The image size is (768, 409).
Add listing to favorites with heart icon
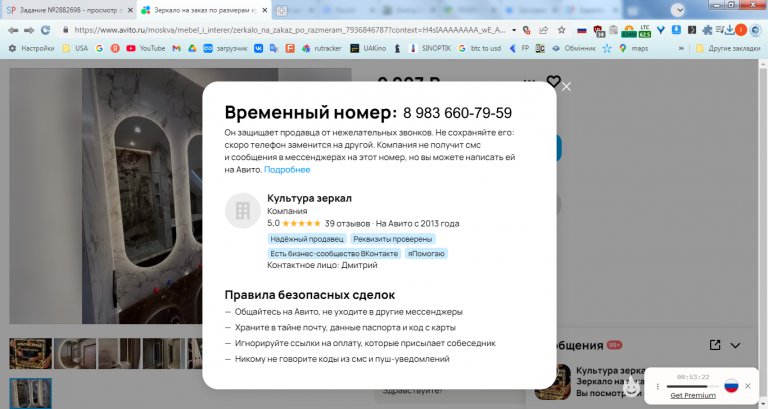pos(553,81)
